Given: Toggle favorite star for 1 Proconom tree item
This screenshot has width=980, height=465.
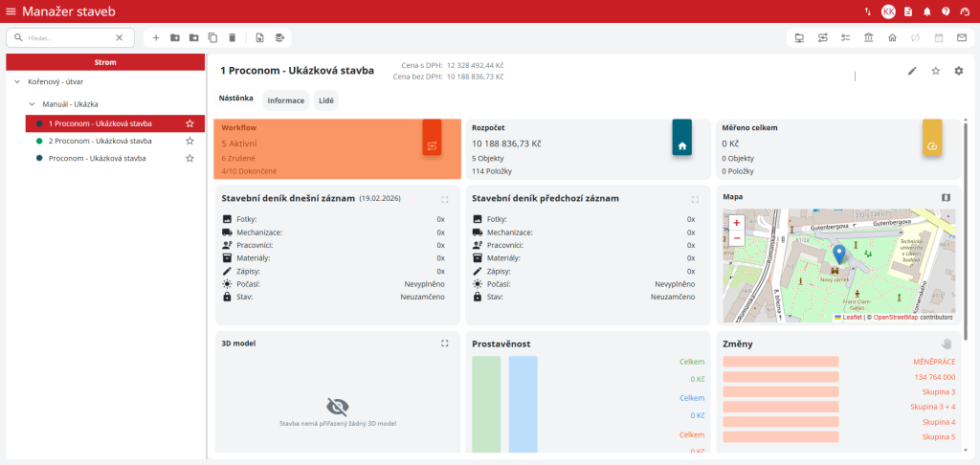Looking at the screenshot, I should click(189, 123).
